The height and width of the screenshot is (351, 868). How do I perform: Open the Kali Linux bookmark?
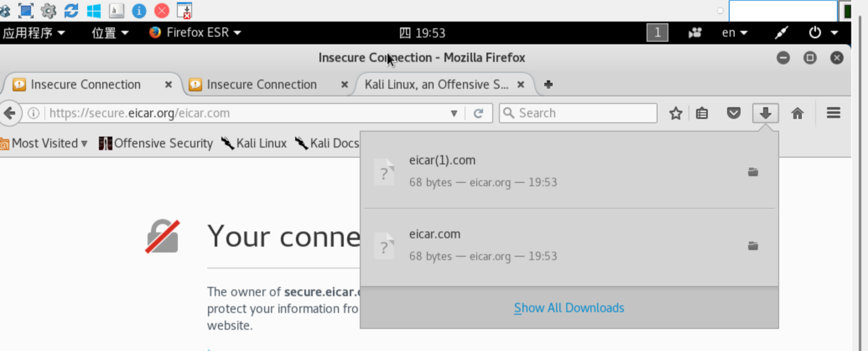[x=254, y=144]
